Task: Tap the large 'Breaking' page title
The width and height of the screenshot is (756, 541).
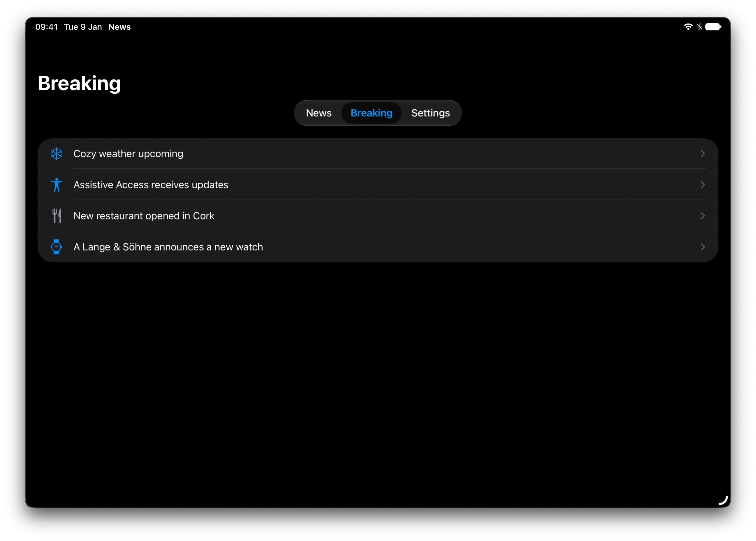Action: pos(79,83)
